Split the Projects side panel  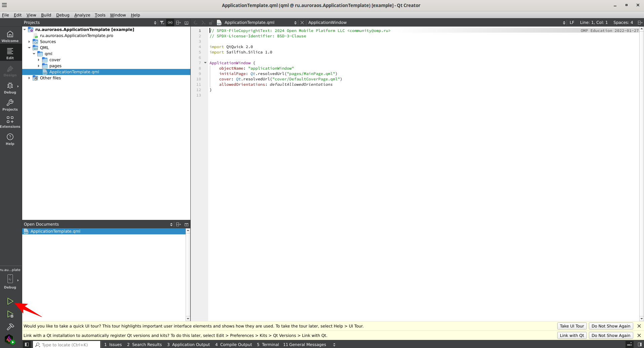pyautogui.click(x=179, y=23)
